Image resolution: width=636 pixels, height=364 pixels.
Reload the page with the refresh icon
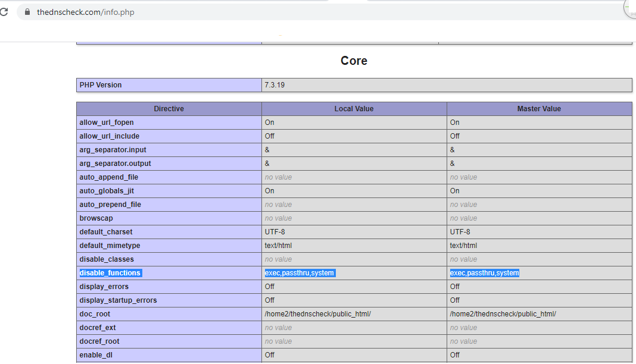coord(4,12)
